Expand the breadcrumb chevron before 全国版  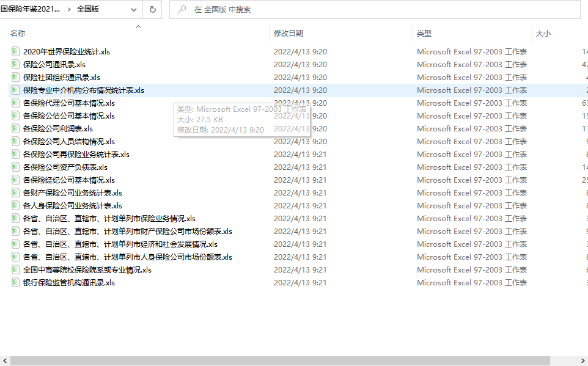point(69,9)
